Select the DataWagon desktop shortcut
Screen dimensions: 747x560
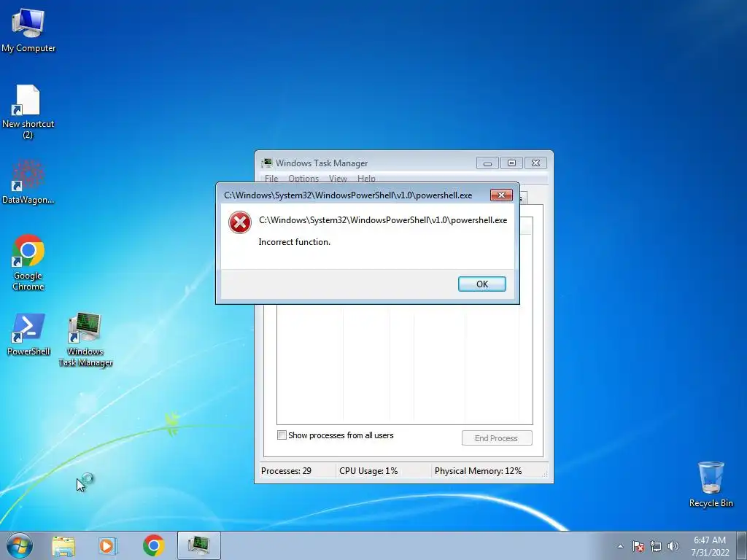[28, 182]
